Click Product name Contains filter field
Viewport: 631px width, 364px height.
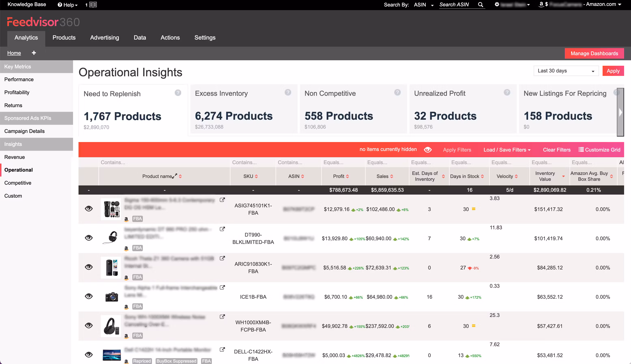(164, 162)
